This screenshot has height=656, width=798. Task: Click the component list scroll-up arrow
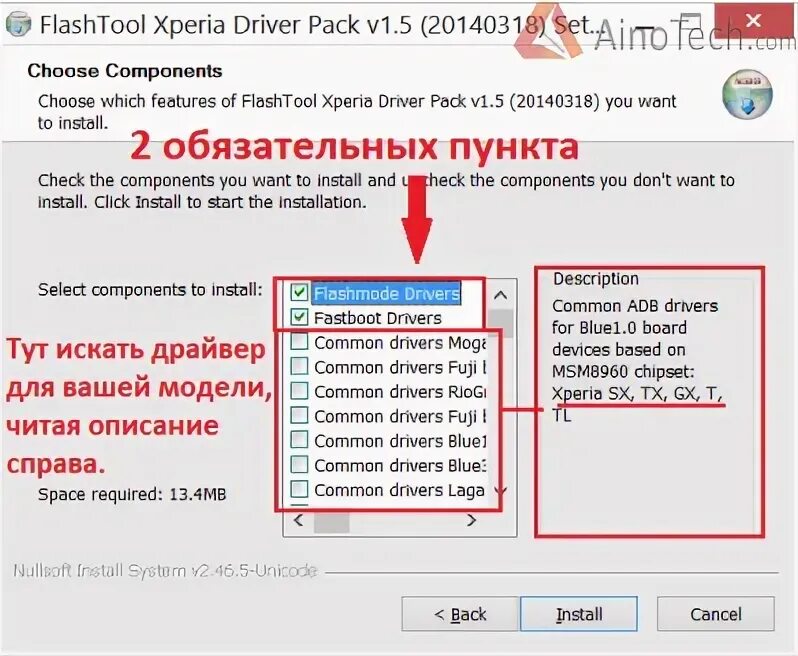[501, 295]
